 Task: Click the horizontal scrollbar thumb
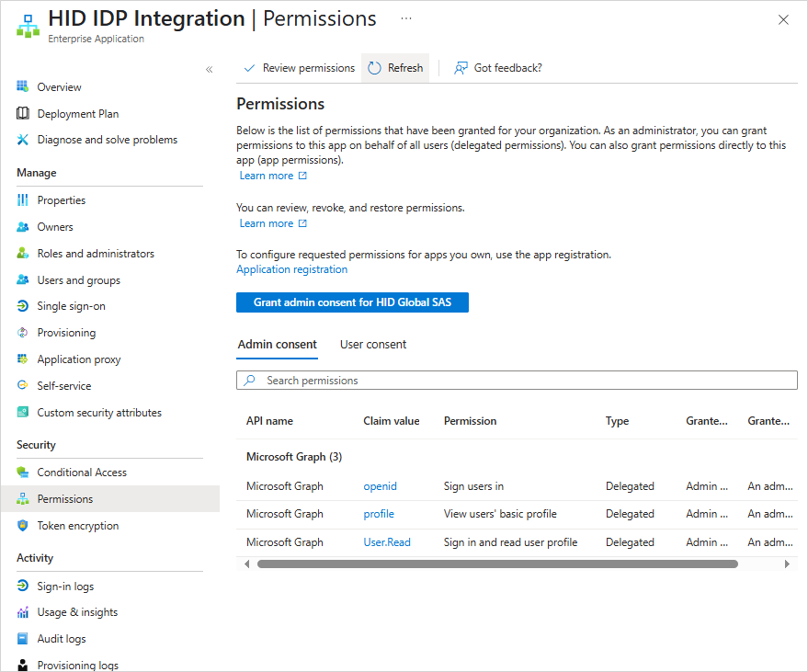498,564
